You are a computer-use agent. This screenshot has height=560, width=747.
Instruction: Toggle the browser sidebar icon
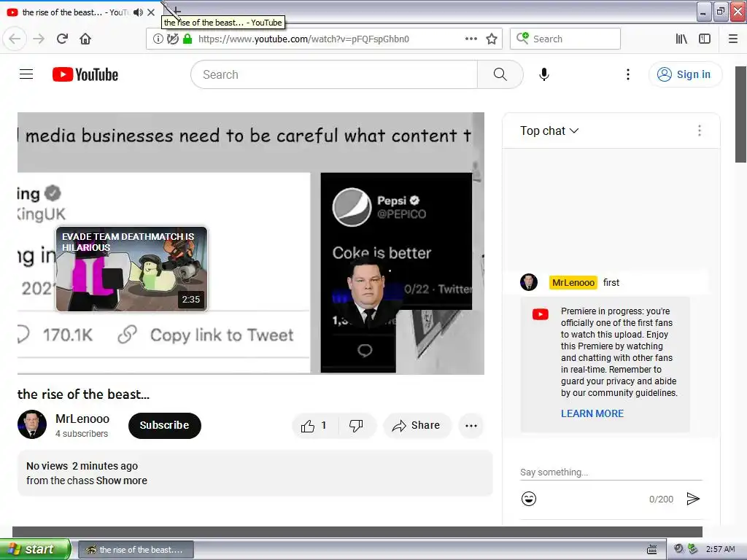click(705, 39)
